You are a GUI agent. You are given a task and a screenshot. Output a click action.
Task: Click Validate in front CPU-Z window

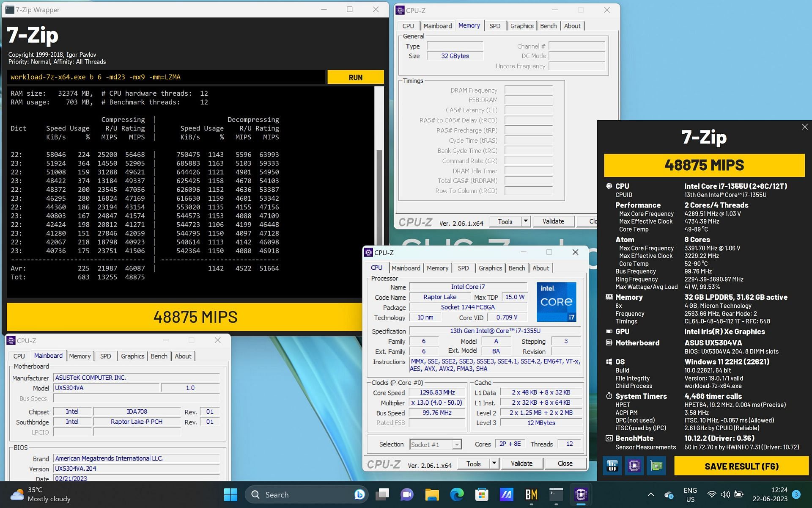click(521, 464)
